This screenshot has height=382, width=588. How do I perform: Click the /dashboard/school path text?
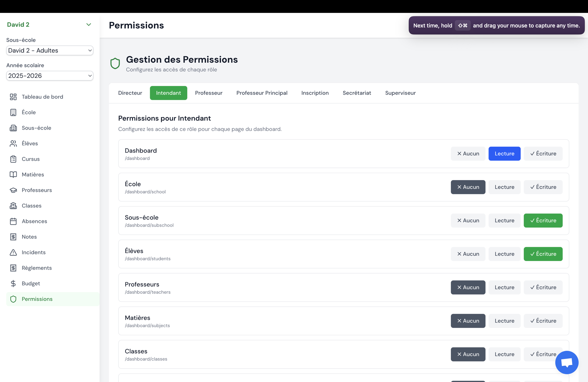(145, 192)
